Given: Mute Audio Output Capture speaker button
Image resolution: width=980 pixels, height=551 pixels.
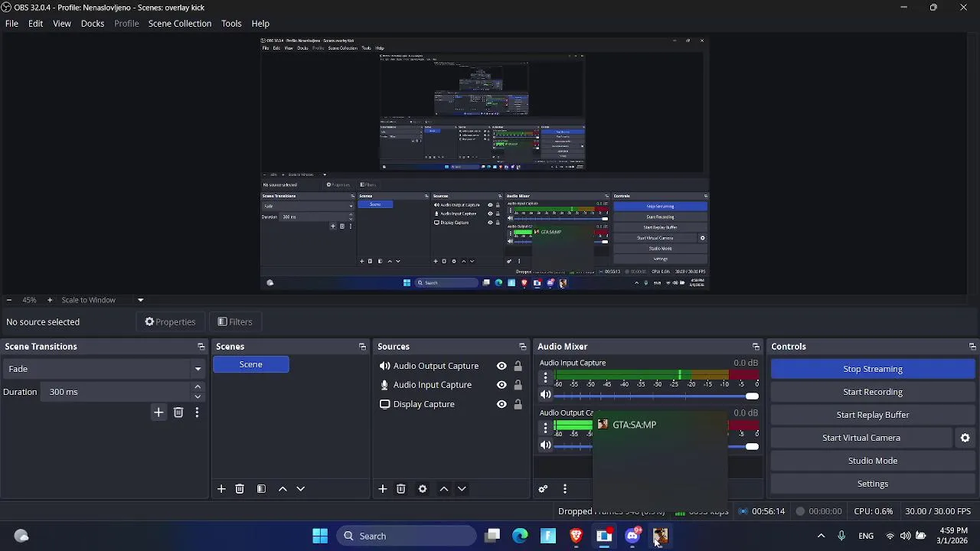Looking at the screenshot, I should click(x=545, y=445).
